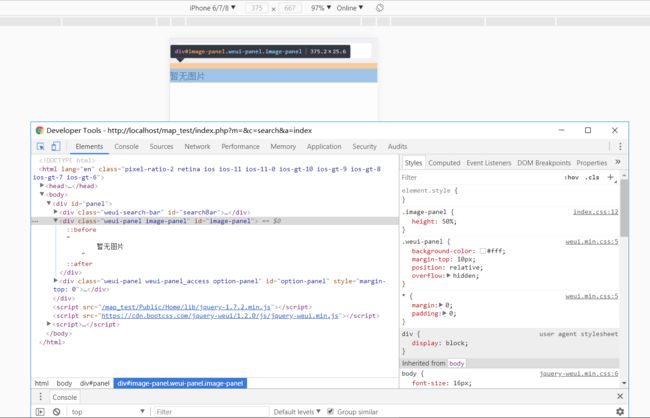Toggle the .cls class editor
650x418 pixels.
[592, 177]
